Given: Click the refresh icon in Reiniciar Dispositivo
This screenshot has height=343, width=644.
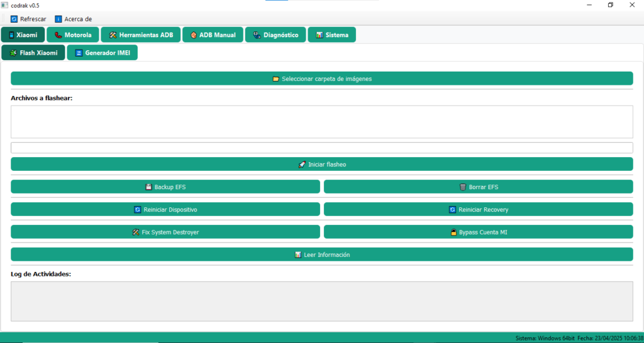Looking at the screenshot, I should (138, 210).
